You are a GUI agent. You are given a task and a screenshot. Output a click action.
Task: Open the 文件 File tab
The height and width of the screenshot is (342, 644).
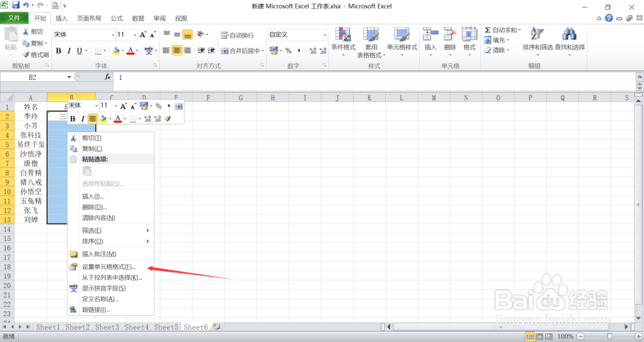[14, 18]
